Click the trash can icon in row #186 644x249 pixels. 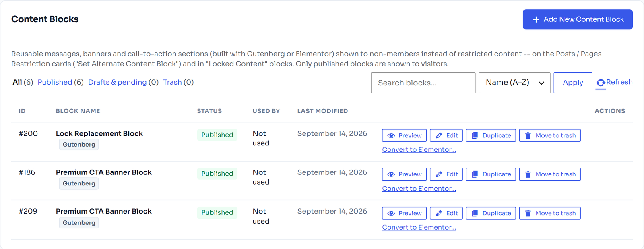coord(528,174)
